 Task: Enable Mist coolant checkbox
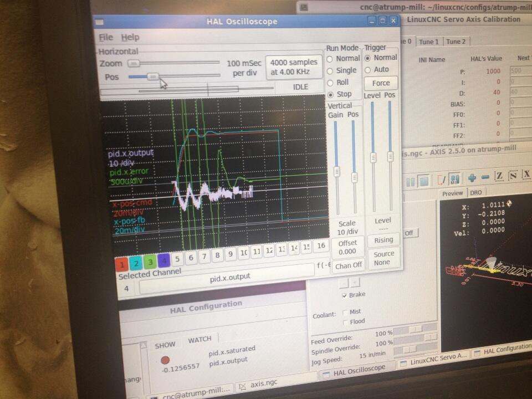[x=345, y=312]
